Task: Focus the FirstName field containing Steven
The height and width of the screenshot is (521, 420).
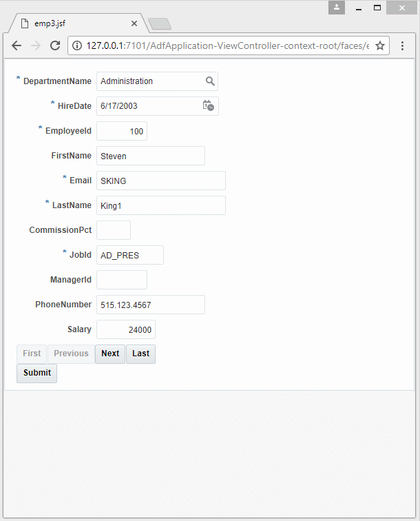Action: (x=151, y=156)
